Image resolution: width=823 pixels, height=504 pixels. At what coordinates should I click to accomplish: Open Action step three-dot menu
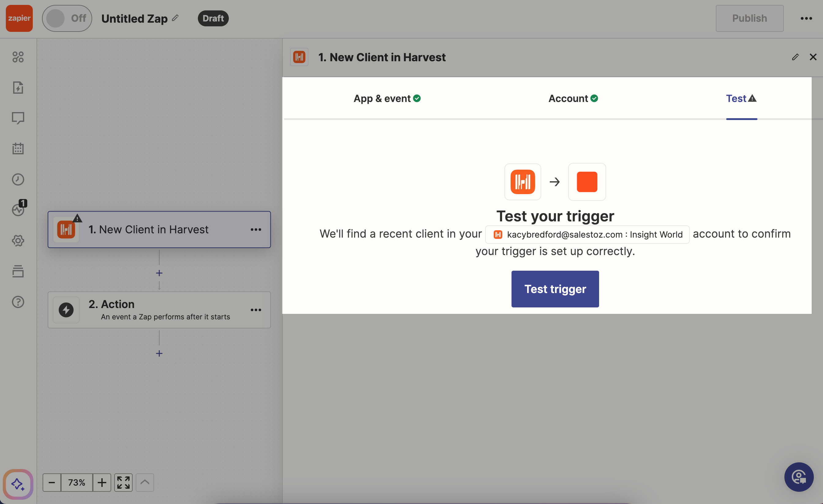256,310
